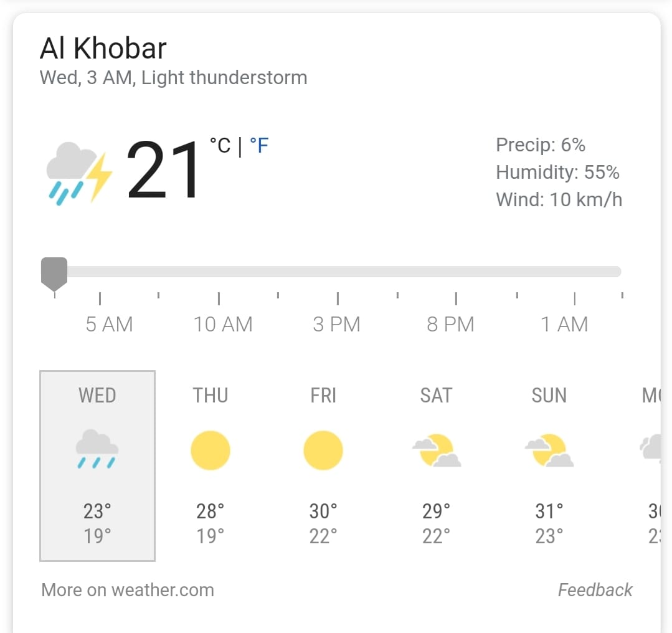Open More on weather.com link

click(x=128, y=590)
